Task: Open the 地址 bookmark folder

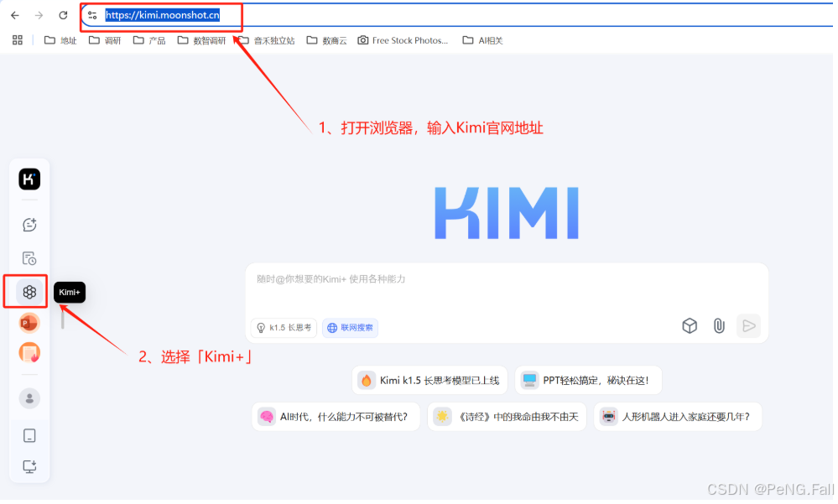Action: pos(60,40)
